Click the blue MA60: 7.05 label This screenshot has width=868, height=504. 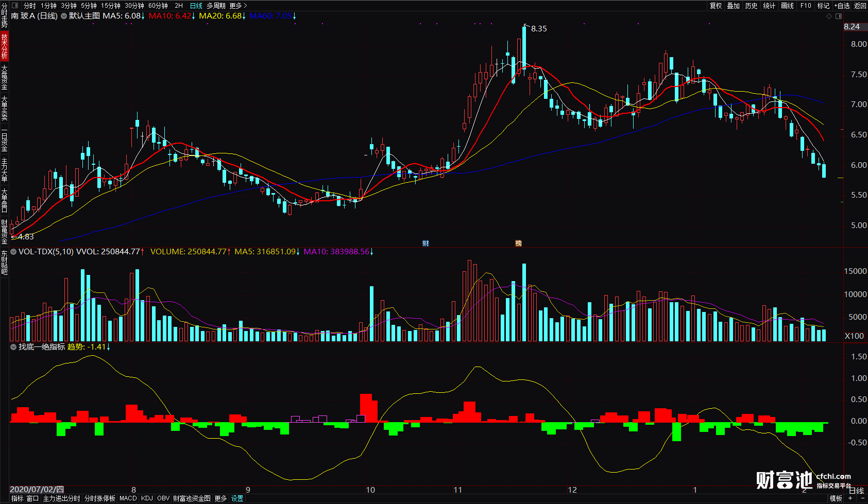273,16
